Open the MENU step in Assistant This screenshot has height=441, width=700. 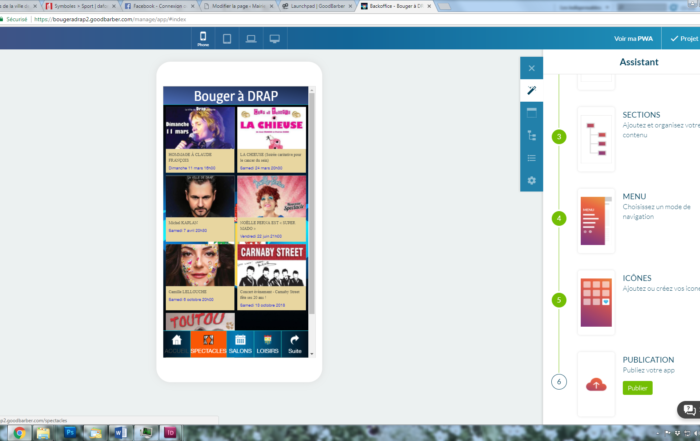634,196
